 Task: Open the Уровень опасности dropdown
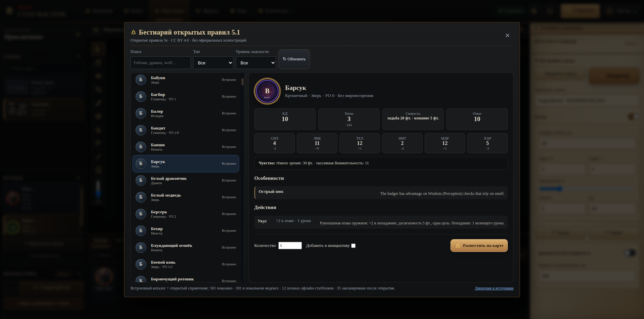click(x=256, y=63)
